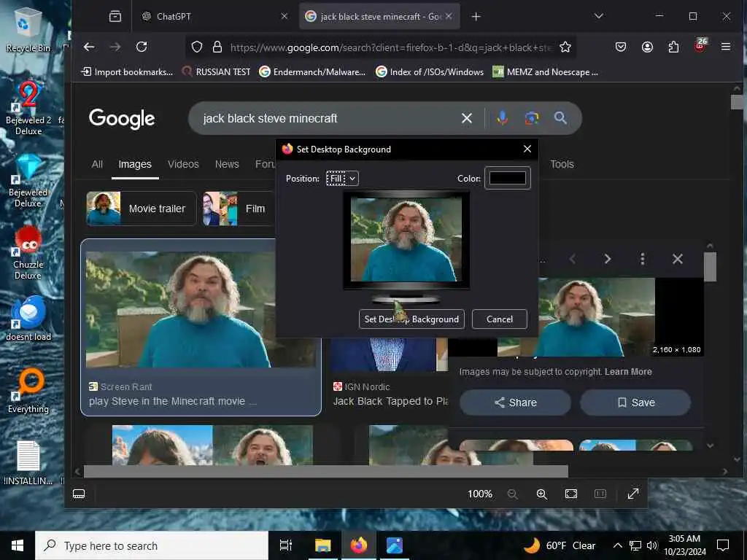This screenshot has width=747, height=560.
Task: Open Firefox hamburger application menu
Action: [x=726, y=47]
